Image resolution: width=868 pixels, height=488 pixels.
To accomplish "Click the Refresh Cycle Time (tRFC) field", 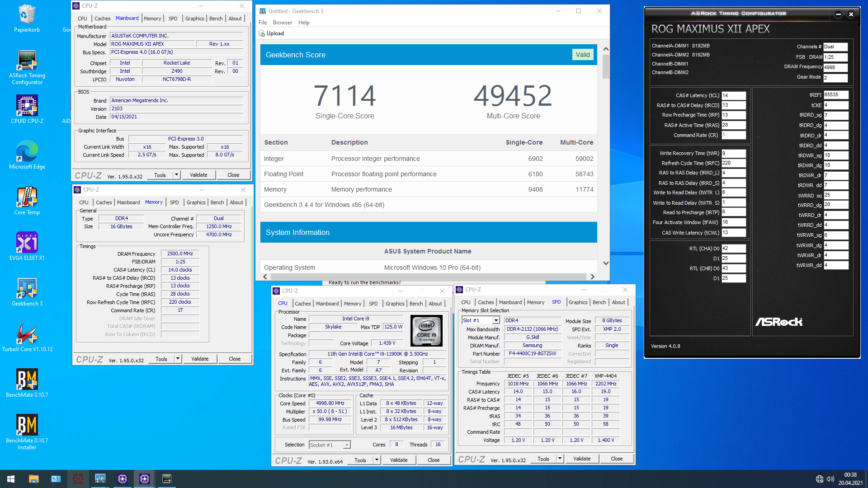I will pyautogui.click(x=733, y=163).
